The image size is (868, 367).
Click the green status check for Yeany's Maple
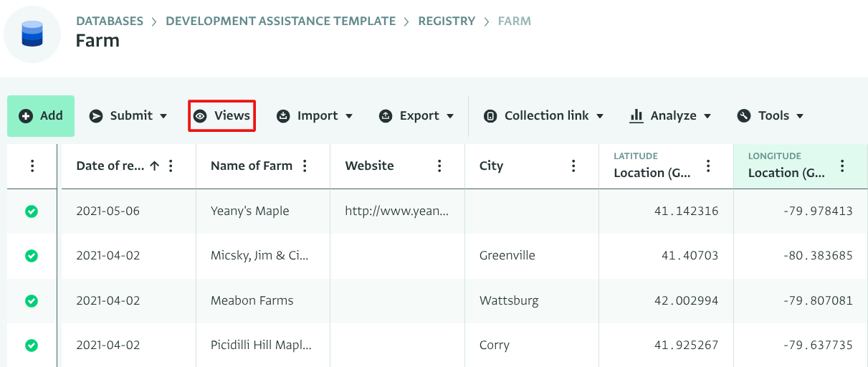32,211
